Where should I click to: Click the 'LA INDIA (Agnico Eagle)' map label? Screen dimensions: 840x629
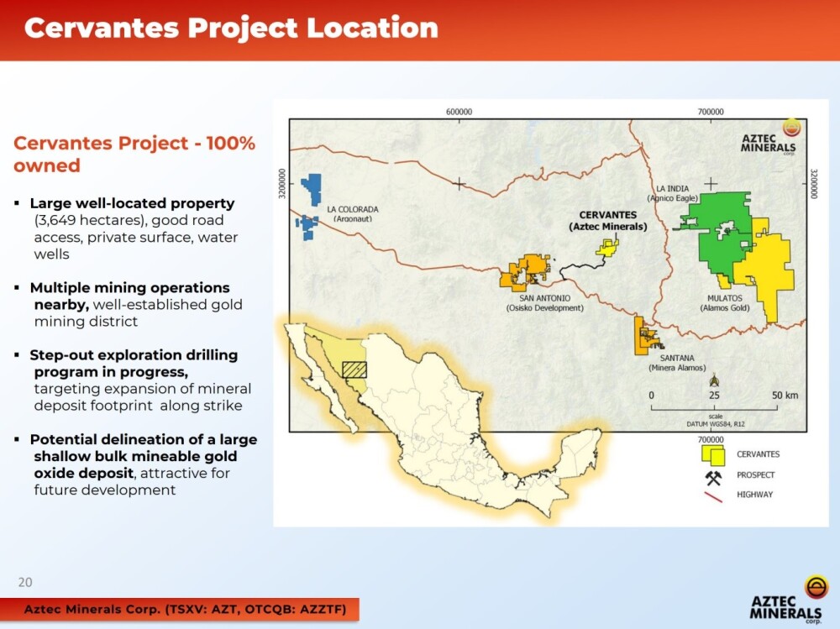pos(672,193)
